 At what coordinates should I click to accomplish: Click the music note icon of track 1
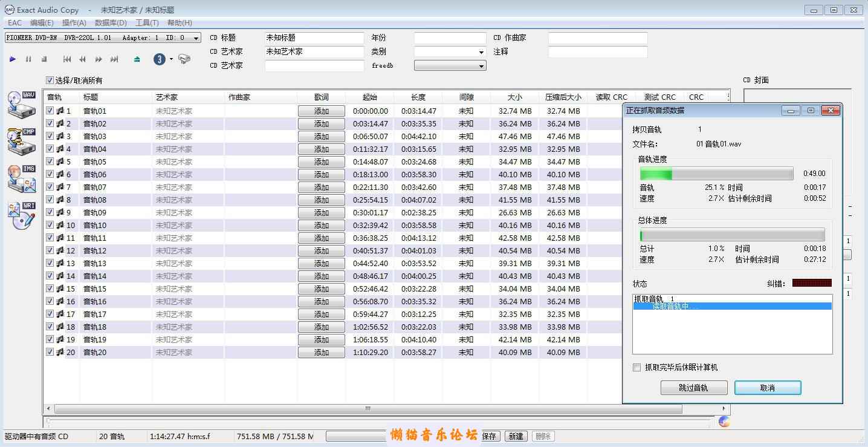(60, 111)
